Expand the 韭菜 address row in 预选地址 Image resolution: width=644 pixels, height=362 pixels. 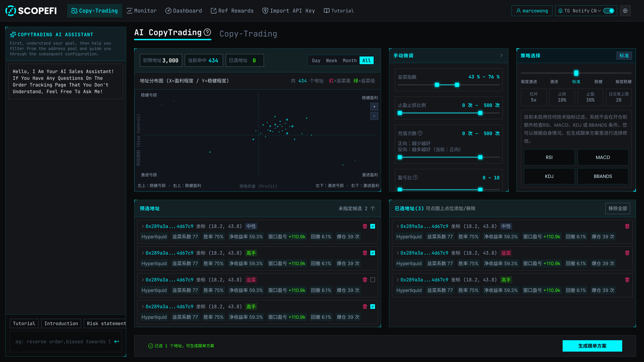pos(143,280)
